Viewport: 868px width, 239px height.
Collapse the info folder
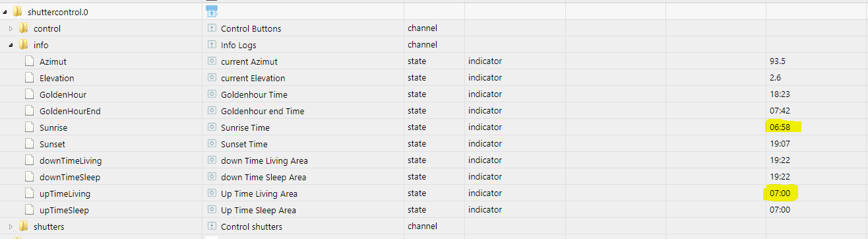[11, 45]
